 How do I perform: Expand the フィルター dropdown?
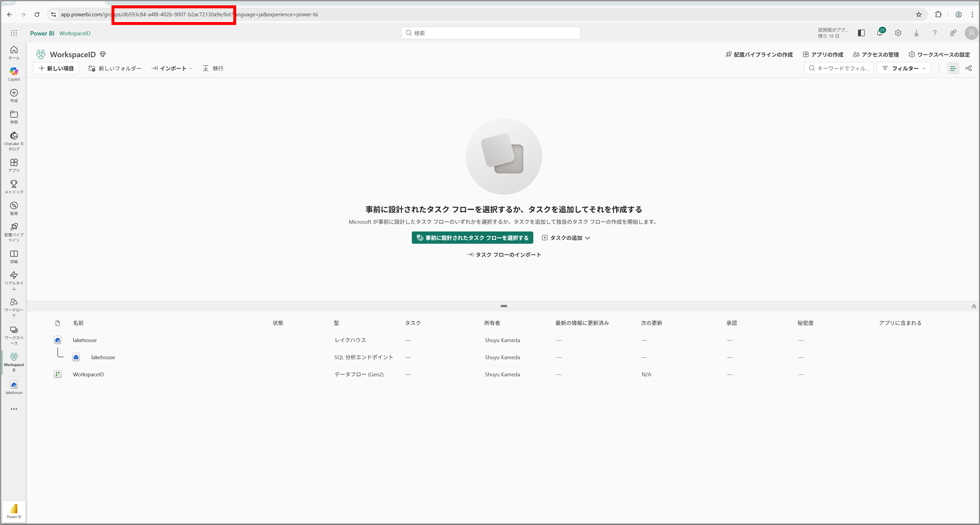tap(904, 68)
